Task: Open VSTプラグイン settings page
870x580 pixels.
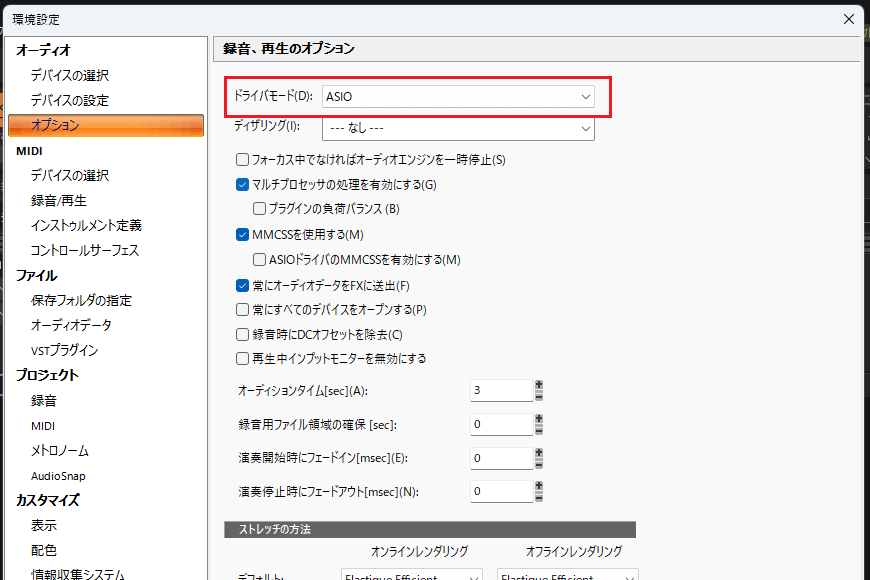Action: [x=64, y=350]
